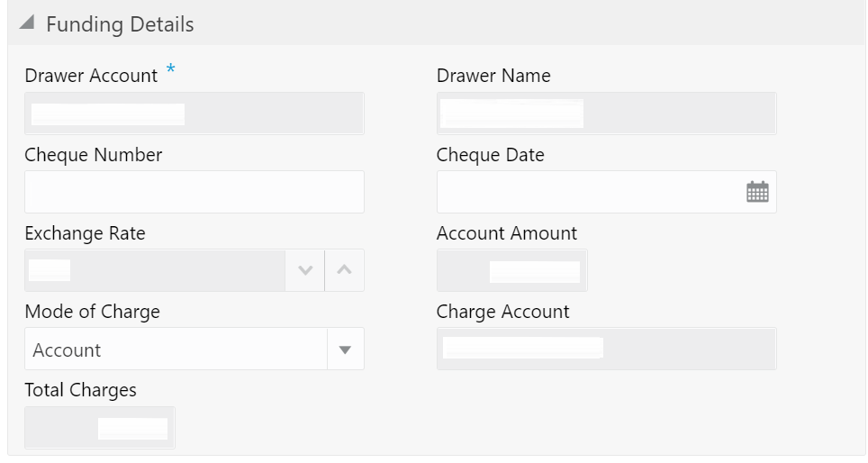The width and height of the screenshot is (868, 463).
Task: Click the Charge Account field
Action: (x=606, y=349)
